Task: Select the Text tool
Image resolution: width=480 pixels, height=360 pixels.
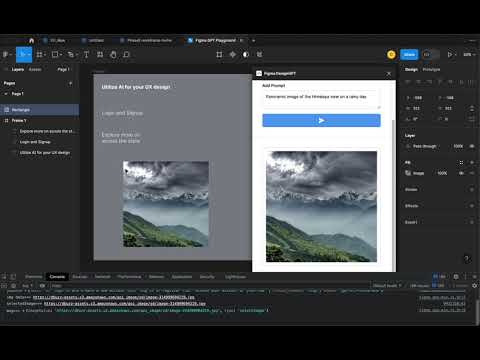Action: 86,54
